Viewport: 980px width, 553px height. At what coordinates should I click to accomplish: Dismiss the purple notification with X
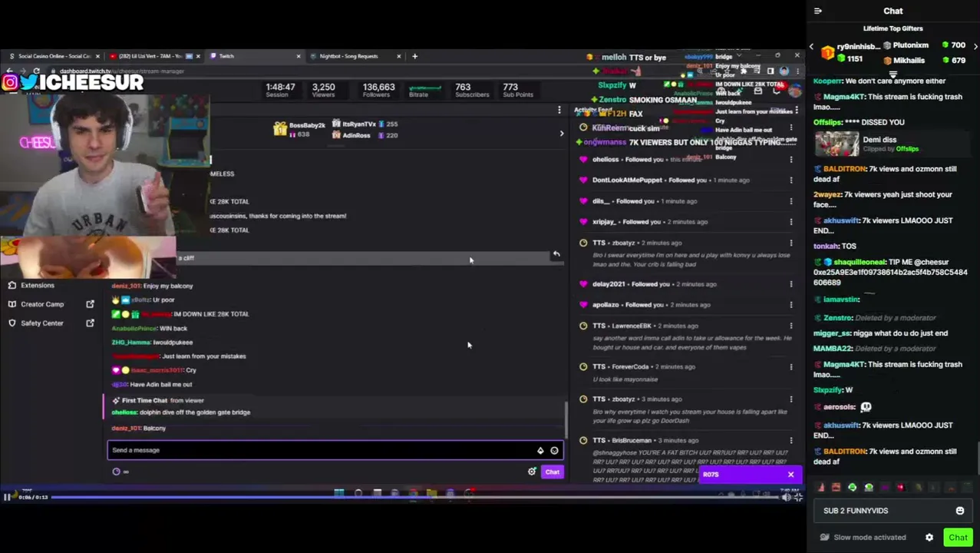(790, 475)
